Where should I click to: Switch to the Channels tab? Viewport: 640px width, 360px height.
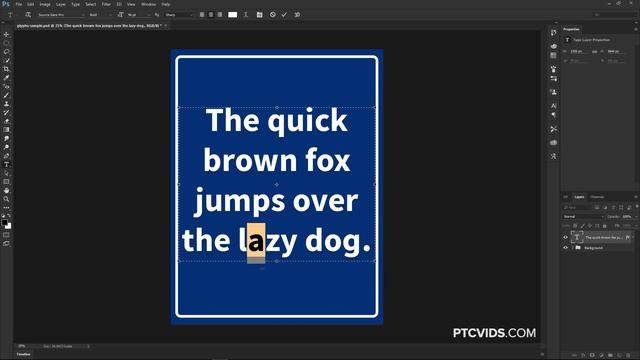pyautogui.click(x=597, y=197)
